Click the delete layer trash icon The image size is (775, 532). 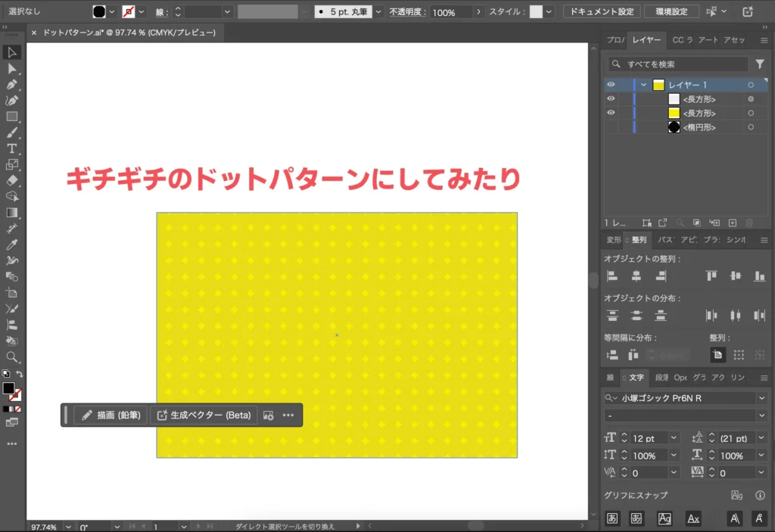pos(749,222)
